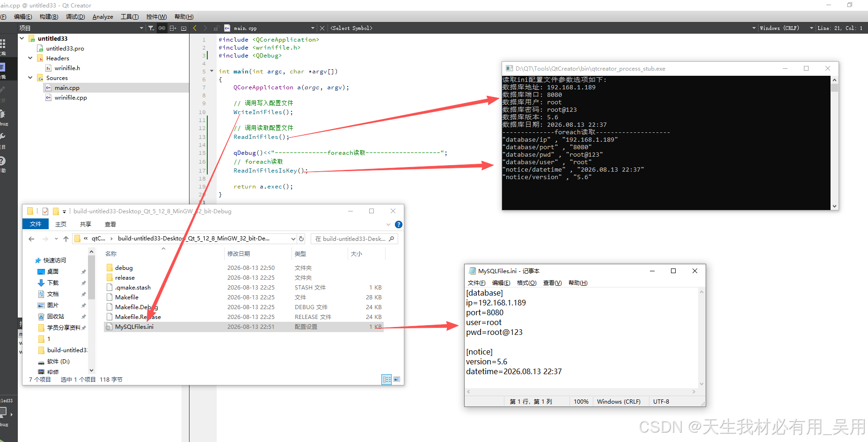868x442 pixels.
Task: Click the 主页 ribbon tab in Explorer
Action: 61,224
